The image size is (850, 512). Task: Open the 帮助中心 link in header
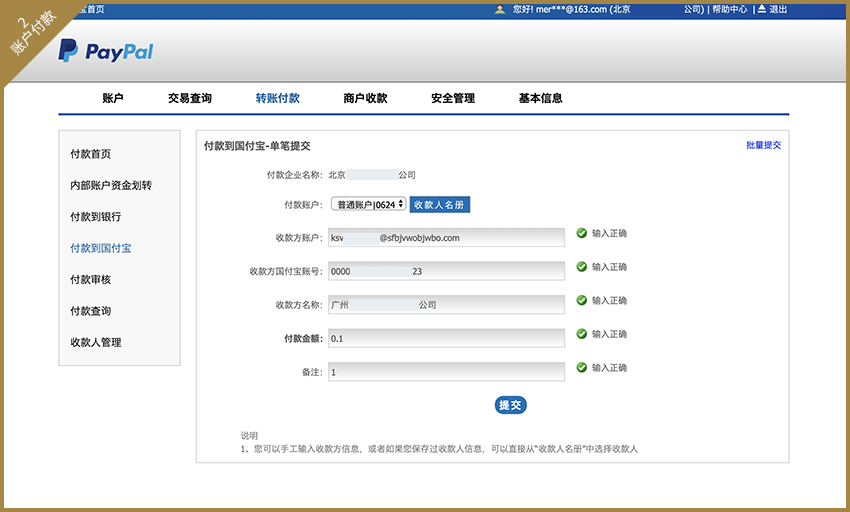click(730, 9)
